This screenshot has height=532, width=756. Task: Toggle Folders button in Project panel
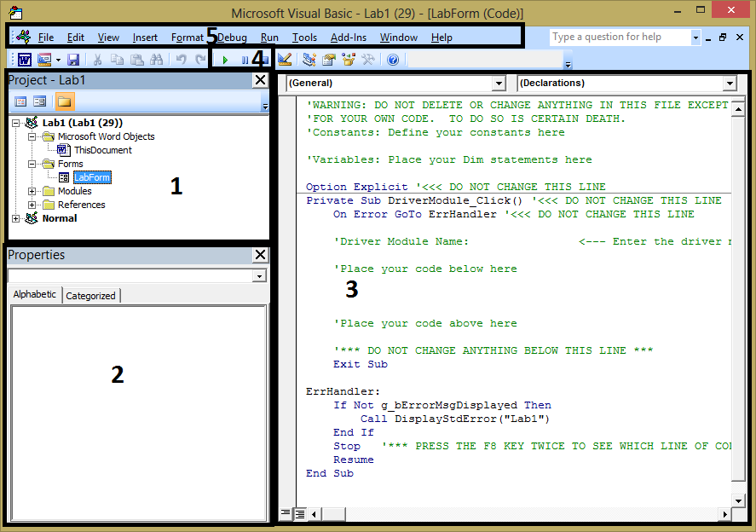(x=65, y=101)
